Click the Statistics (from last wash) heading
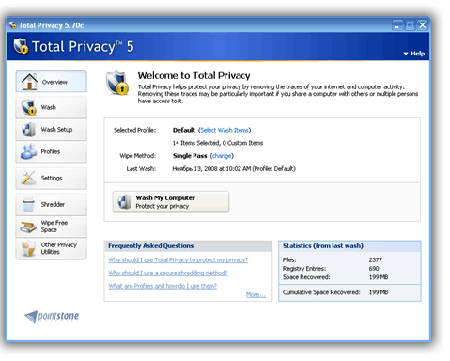 click(x=323, y=246)
